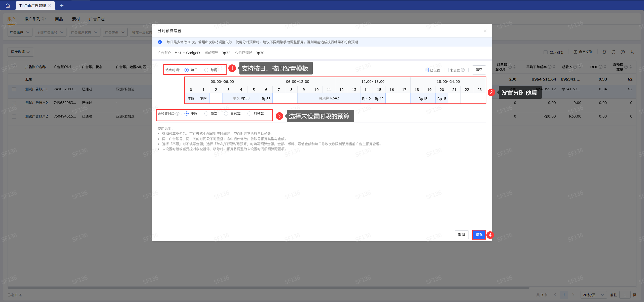This screenshot has width=644, height=302.
Task: Click help icon next to 未设置 checkbox
Action: (x=463, y=70)
